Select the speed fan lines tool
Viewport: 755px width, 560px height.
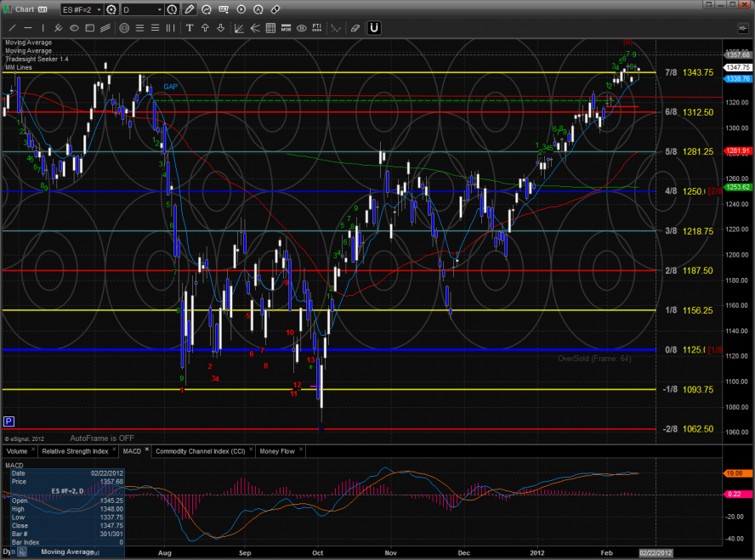(x=255, y=28)
